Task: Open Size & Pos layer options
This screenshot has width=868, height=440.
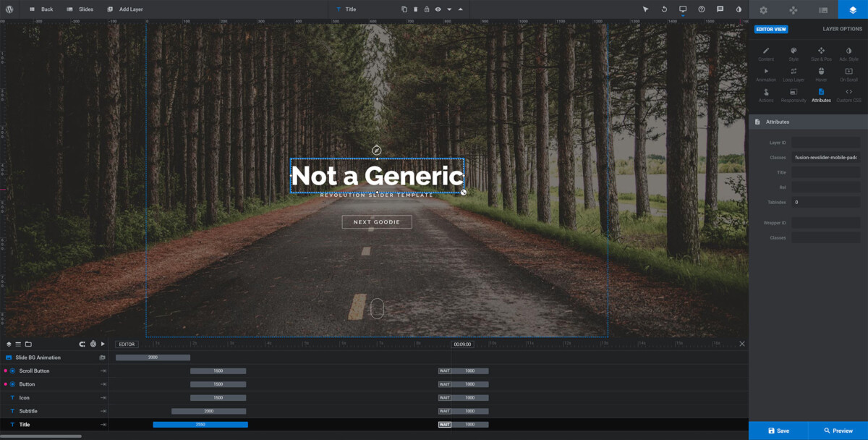Action: coord(820,53)
